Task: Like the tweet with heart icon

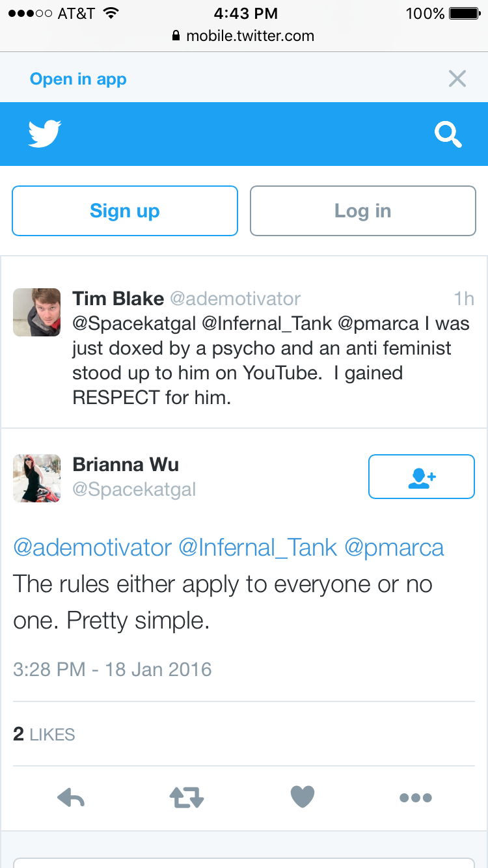Action: [x=303, y=797]
